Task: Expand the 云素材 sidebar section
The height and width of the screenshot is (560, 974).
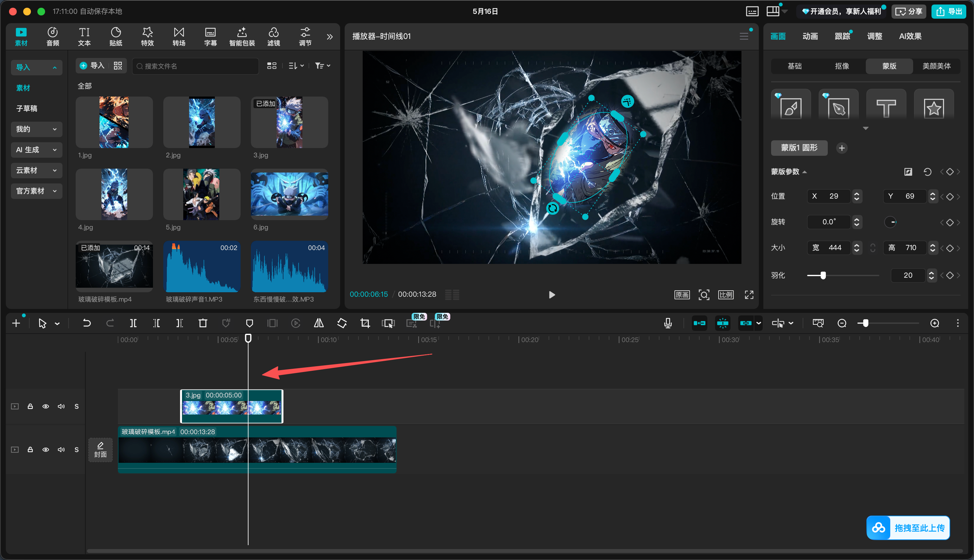Action: (x=37, y=170)
